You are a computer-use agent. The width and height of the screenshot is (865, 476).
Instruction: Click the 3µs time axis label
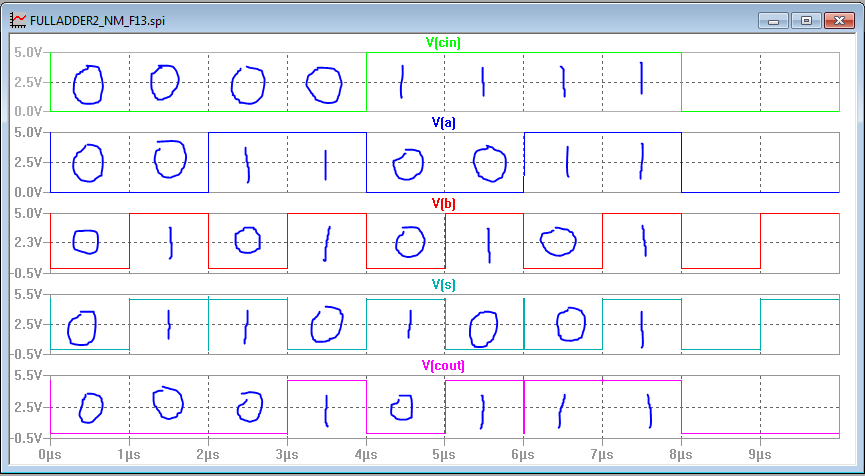pos(287,454)
